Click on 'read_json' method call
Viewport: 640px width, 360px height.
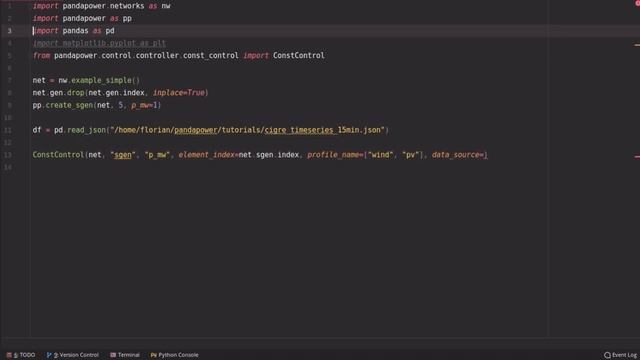(86, 130)
